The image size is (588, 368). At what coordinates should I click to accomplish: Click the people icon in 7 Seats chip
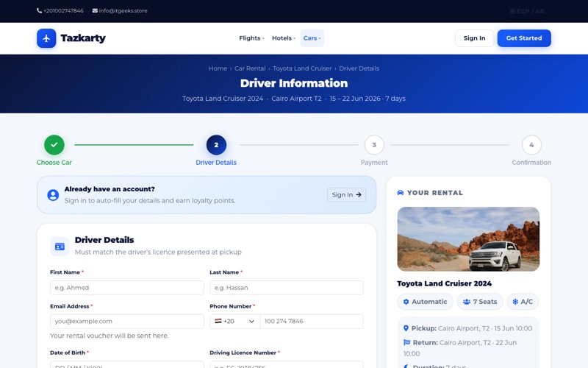[467, 302]
